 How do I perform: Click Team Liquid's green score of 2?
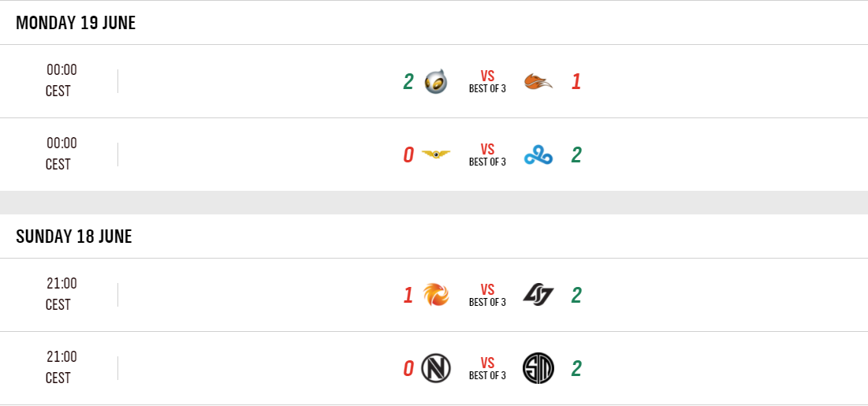(x=408, y=81)
